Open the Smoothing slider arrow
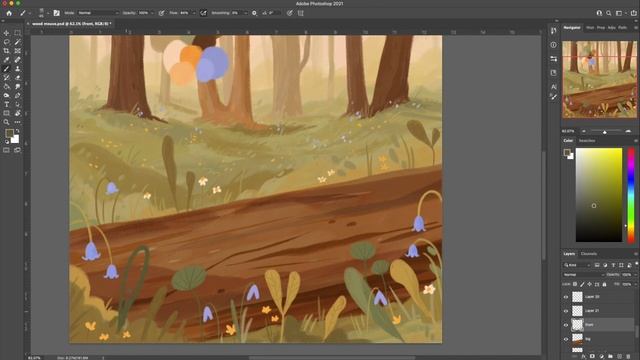 pos(245,13)
